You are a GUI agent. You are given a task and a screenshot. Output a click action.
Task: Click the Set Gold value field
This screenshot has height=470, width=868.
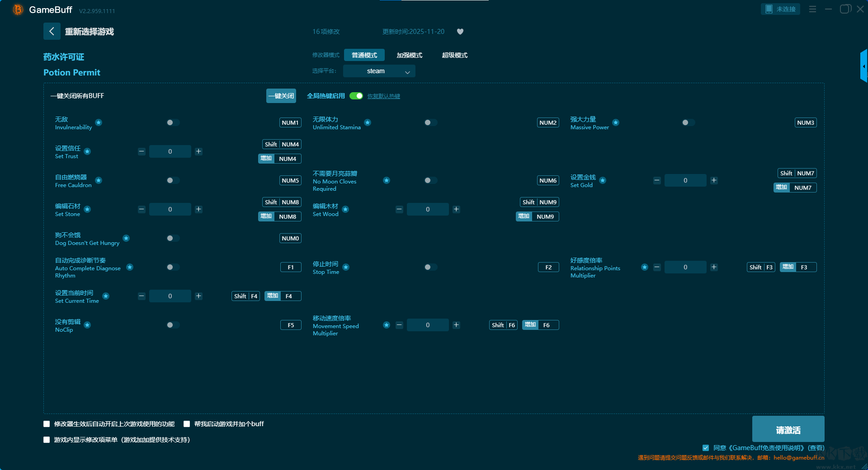click(685, 180)
